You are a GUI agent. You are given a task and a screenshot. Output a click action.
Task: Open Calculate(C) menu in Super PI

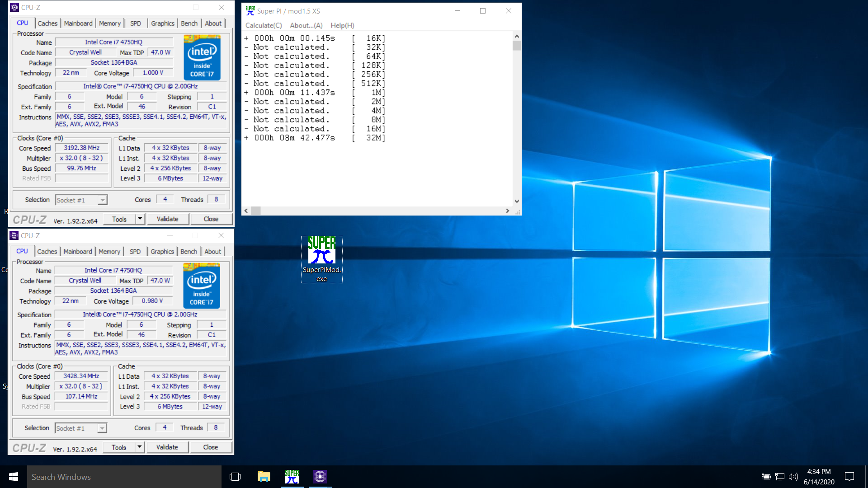click(264, 25)
